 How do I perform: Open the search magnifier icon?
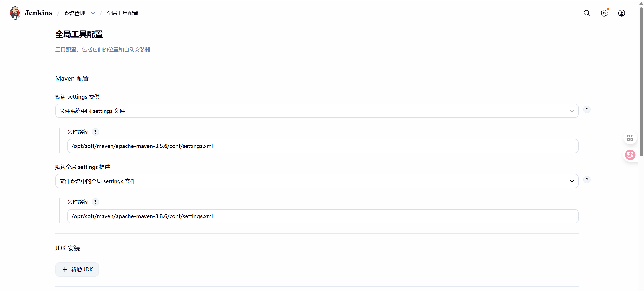587,13
